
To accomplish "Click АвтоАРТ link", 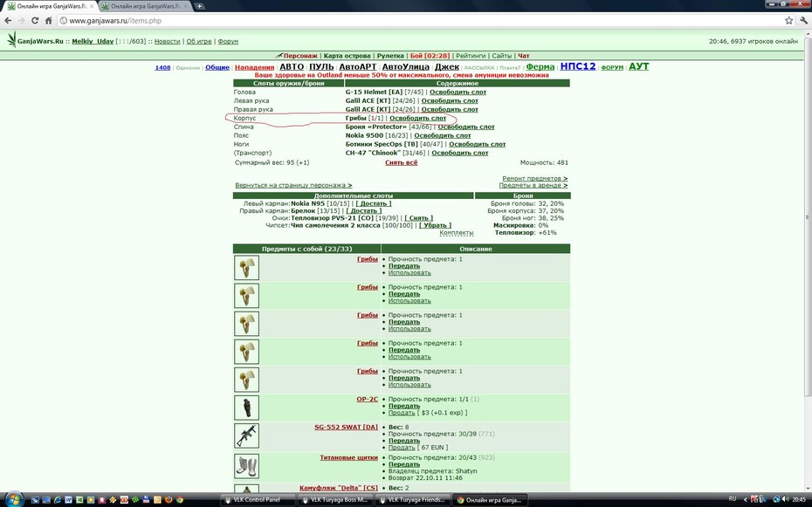I will tap(358, 66).
